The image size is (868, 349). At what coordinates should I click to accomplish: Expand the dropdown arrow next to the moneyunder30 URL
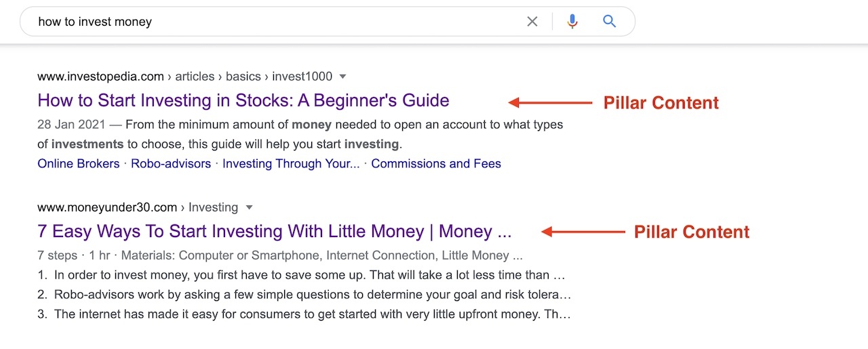(x=249, y=207)
